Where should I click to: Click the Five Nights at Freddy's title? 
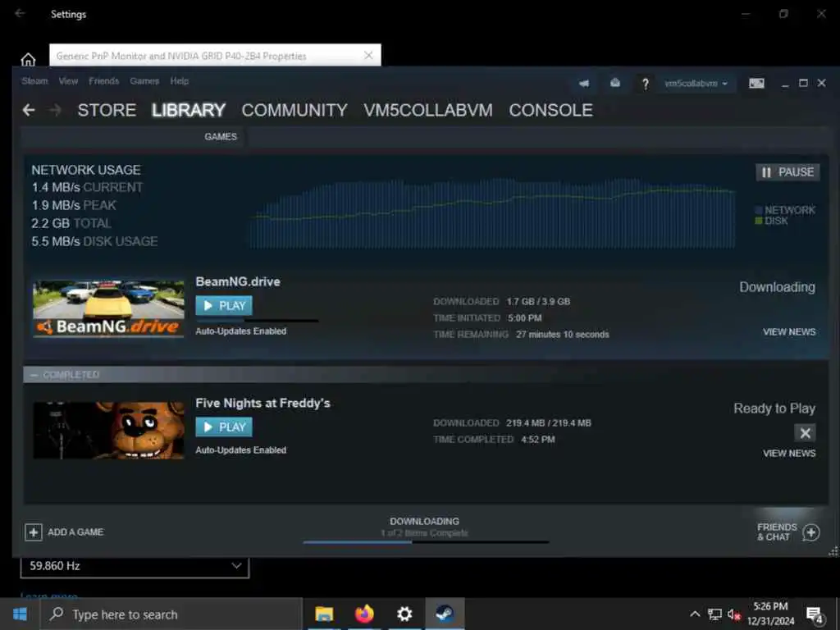coord(263,404)
